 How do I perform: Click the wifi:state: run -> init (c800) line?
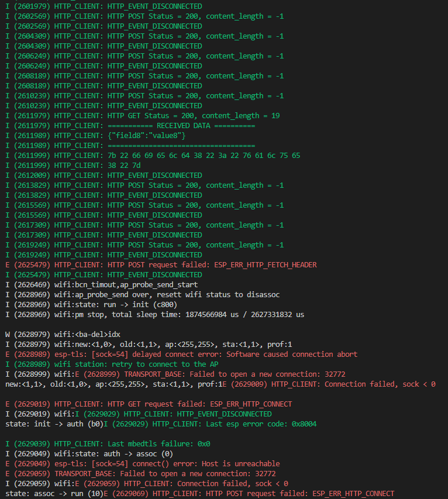(91, 305)
